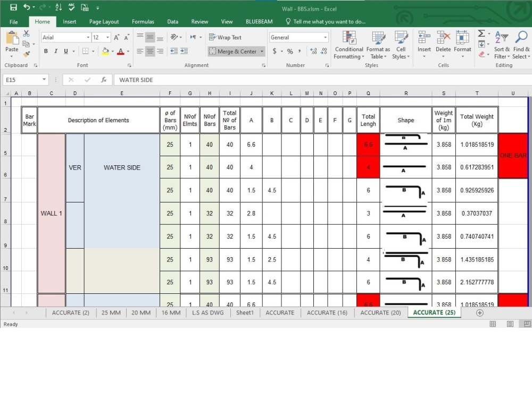This screenshot has height=398, width=532.
Task: Open the Formulas ribbon tab
Action: pos(143,22)
